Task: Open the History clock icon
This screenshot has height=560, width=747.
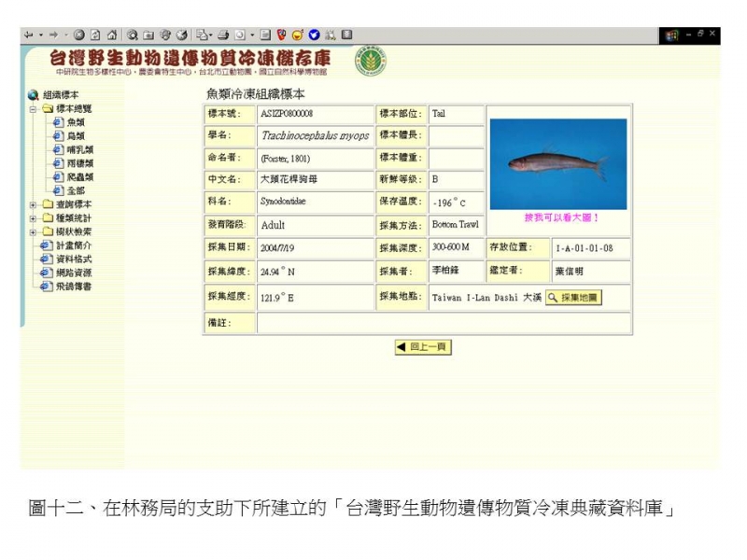Action: [x=181, y=35]
